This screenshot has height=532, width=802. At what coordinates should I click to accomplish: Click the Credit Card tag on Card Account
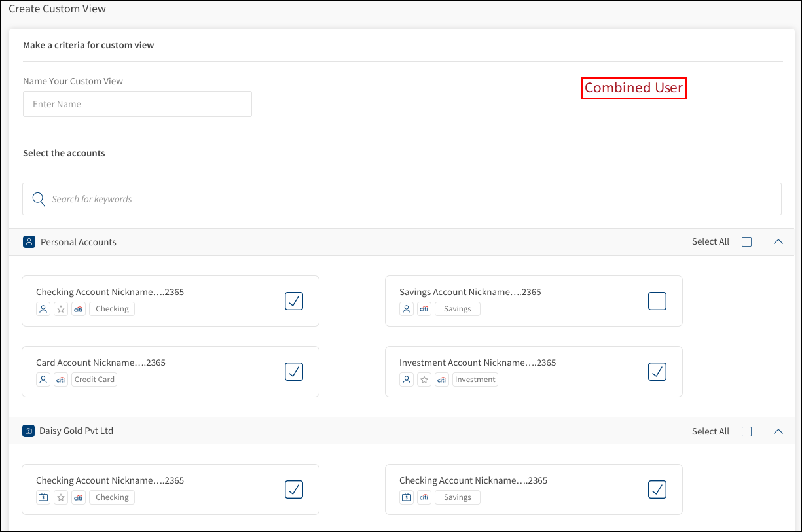tap(94, 380)
